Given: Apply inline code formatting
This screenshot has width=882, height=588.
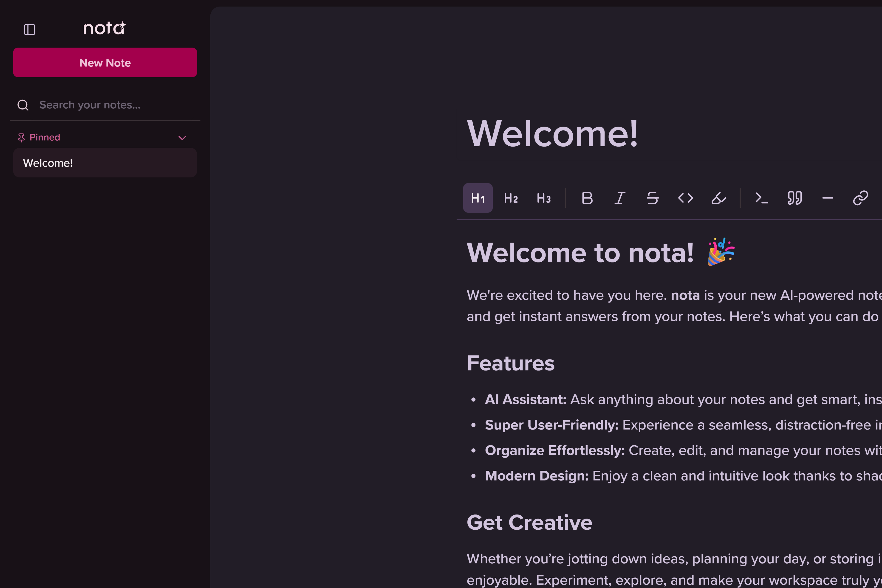Looking at the screenshot, I should click(x=686, y=198).
